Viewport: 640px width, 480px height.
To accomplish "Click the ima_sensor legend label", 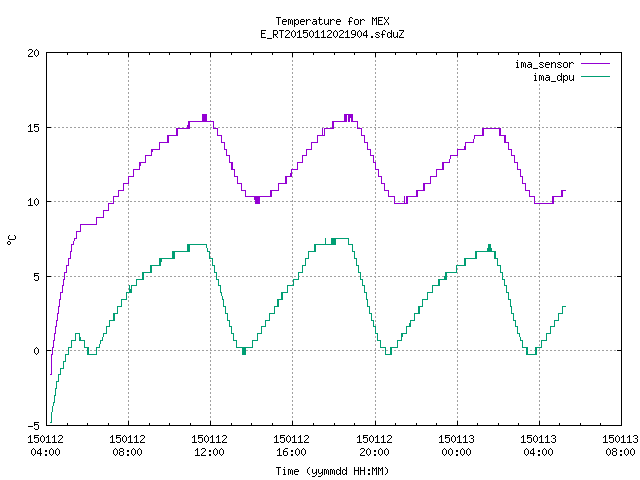I will point(544,64).
